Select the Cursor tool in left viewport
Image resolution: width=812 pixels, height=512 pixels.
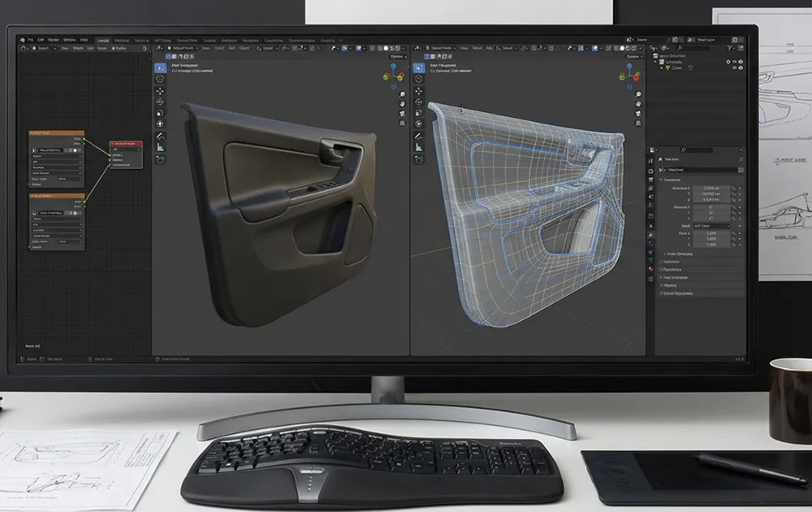160,79
